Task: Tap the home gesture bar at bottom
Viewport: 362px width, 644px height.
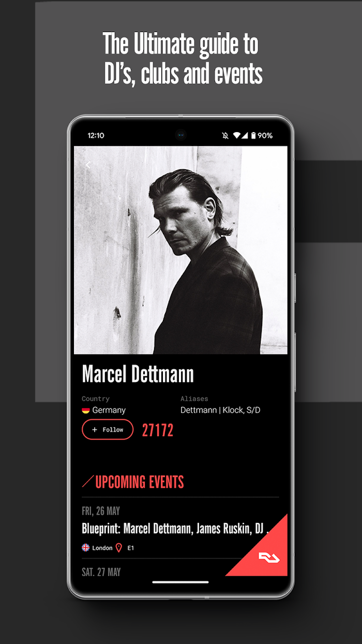Action: pyautogui.click(x=180, y=582)
